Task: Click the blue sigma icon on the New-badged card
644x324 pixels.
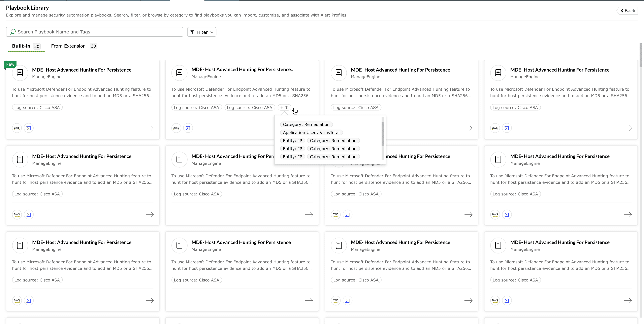Action: pyautogui.click(x=29, y=128)
